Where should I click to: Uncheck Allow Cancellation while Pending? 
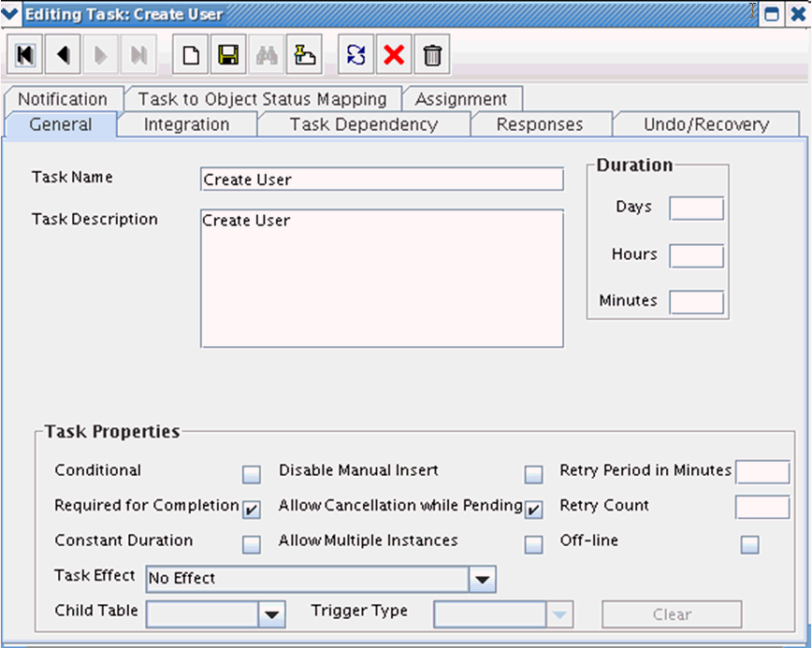[x=534, y=510]
